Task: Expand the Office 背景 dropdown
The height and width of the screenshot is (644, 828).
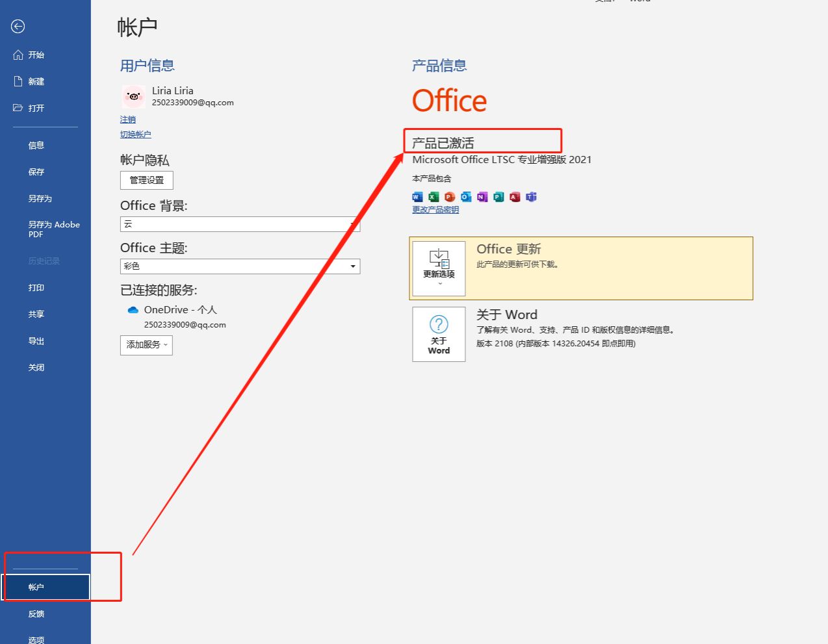Action: (x=353, y=224)
